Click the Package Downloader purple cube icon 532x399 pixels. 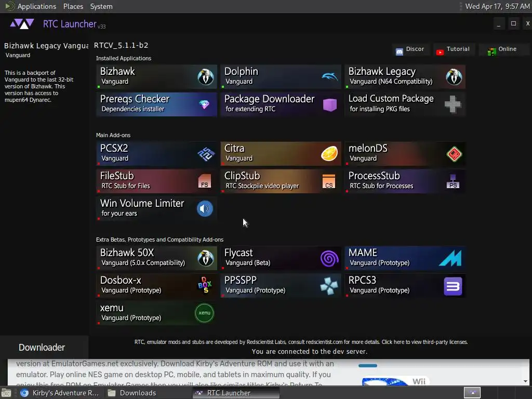(x=329, y=104)
